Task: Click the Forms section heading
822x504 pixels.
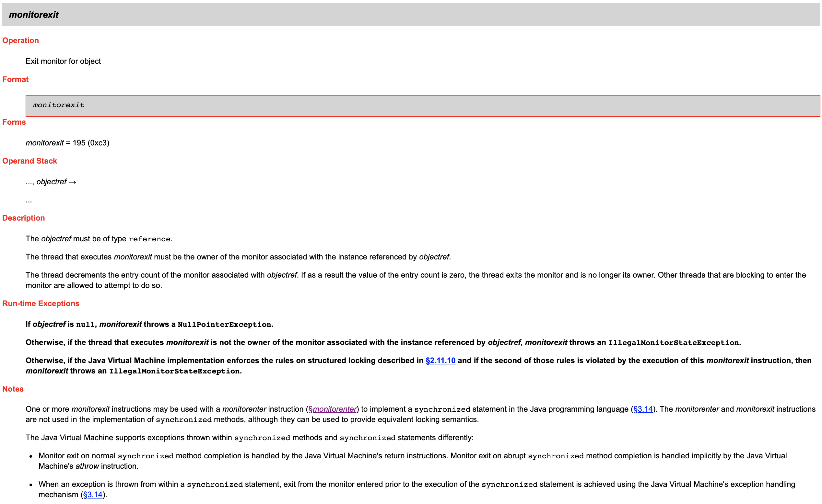Action: tap(14, 122)
